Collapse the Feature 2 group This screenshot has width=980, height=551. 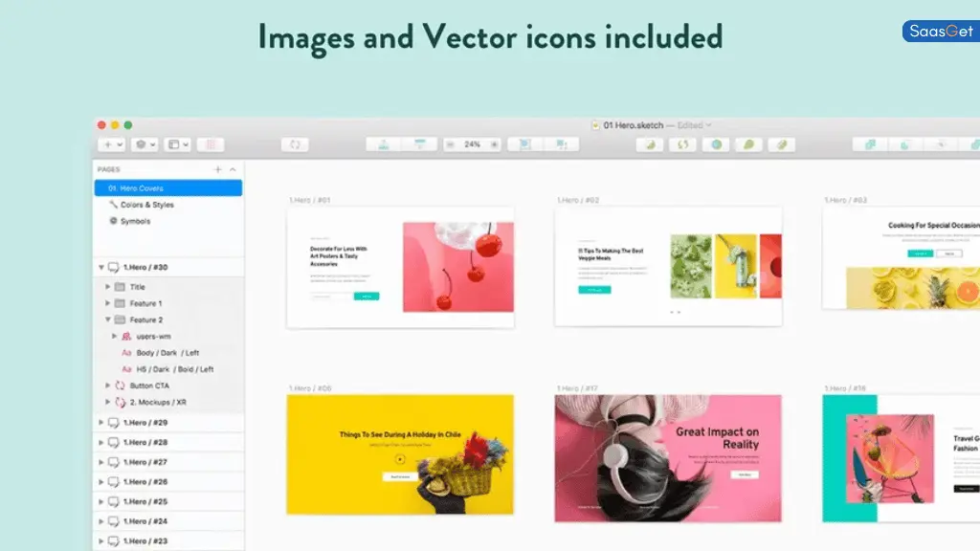(105, 318)
